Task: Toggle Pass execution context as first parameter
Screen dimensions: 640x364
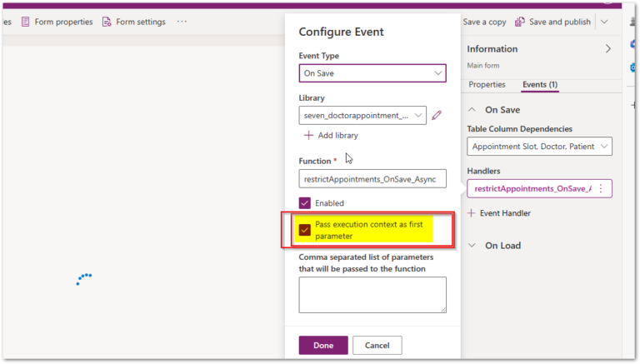Action: tap(304, 230)
